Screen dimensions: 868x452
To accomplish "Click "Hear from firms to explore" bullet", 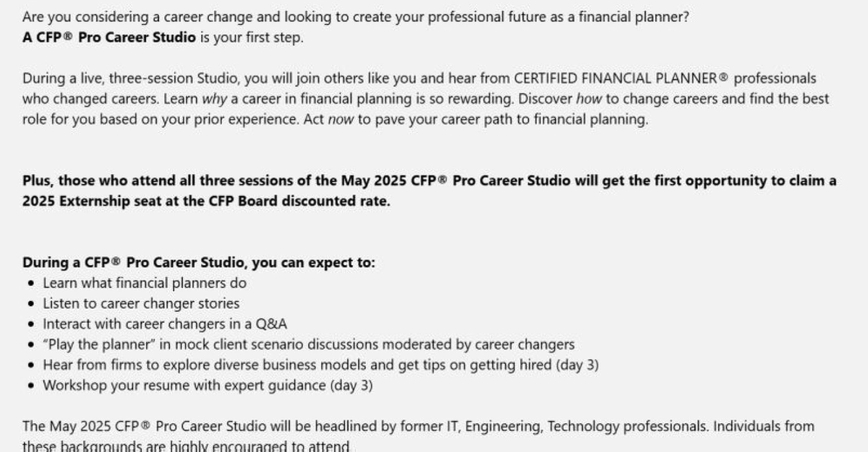I will click(x=321, y=365).
